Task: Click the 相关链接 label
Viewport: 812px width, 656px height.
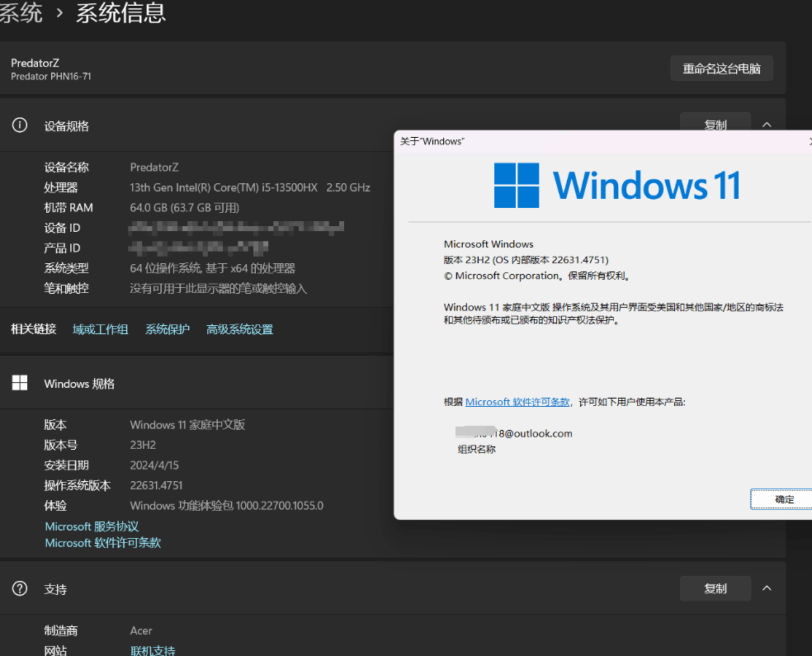Action: tap(34, 328)
